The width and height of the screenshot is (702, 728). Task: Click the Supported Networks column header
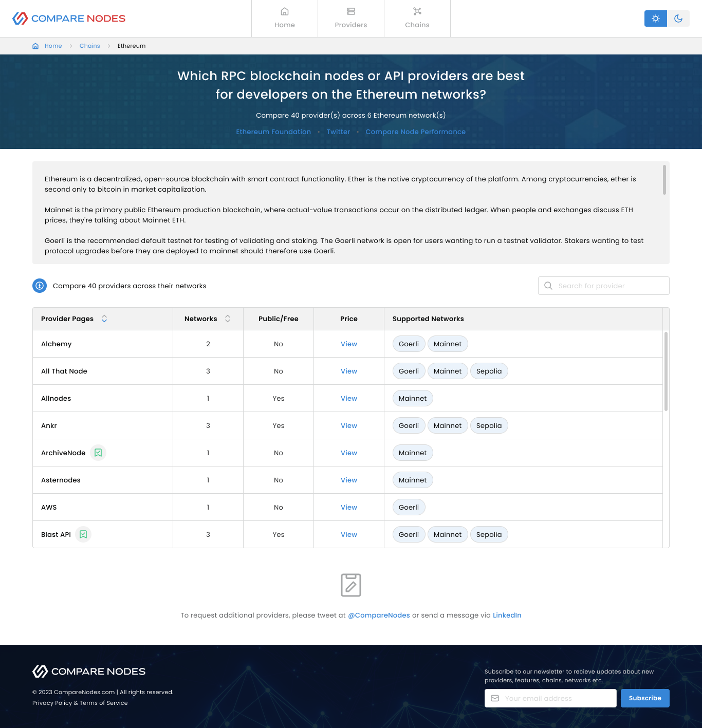pyautogui.click(x=428, y=319)
